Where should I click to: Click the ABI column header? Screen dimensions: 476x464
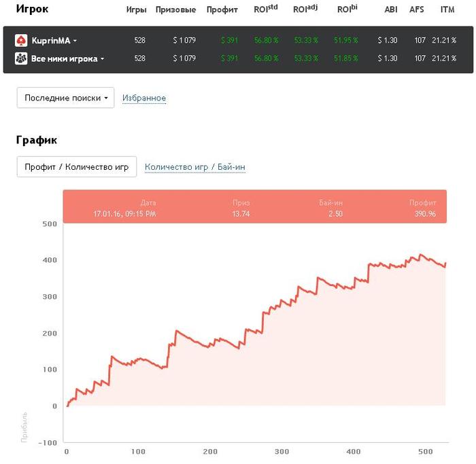point(391,10)
